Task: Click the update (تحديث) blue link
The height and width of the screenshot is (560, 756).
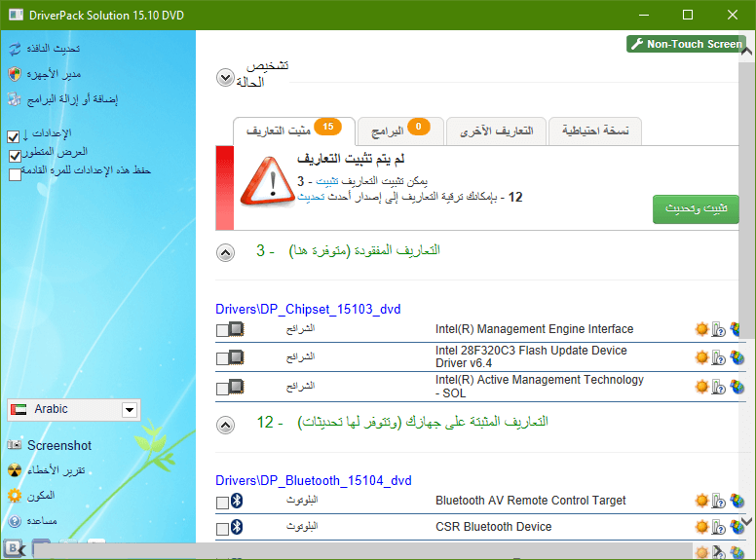Action: [x=311, y=197]
